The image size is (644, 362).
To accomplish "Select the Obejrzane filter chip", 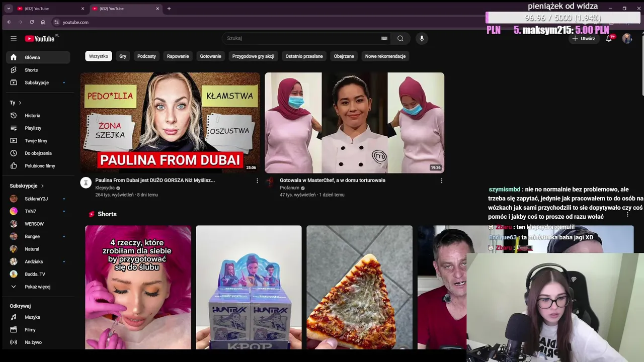I will (x=344, y=56).
